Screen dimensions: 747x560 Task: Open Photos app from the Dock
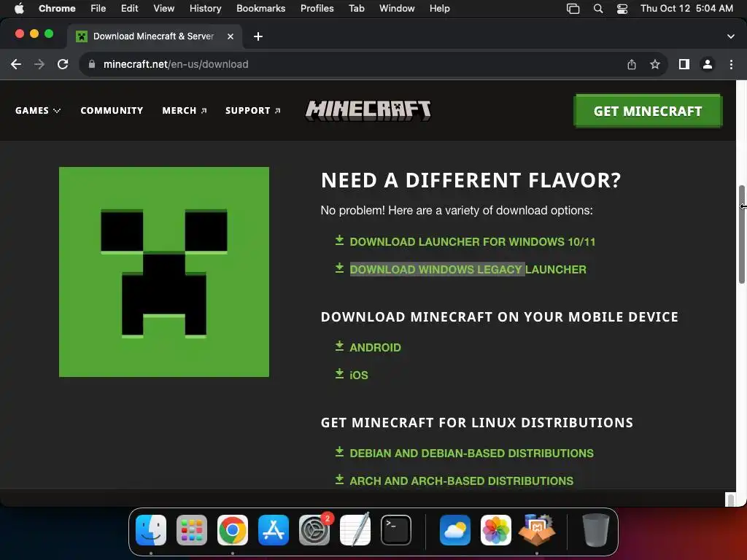495,530
